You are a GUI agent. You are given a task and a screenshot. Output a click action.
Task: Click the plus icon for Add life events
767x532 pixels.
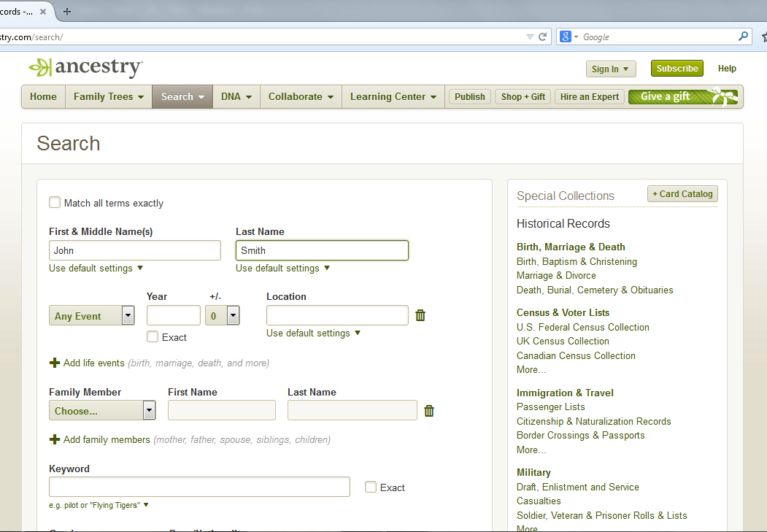(54, 363)
